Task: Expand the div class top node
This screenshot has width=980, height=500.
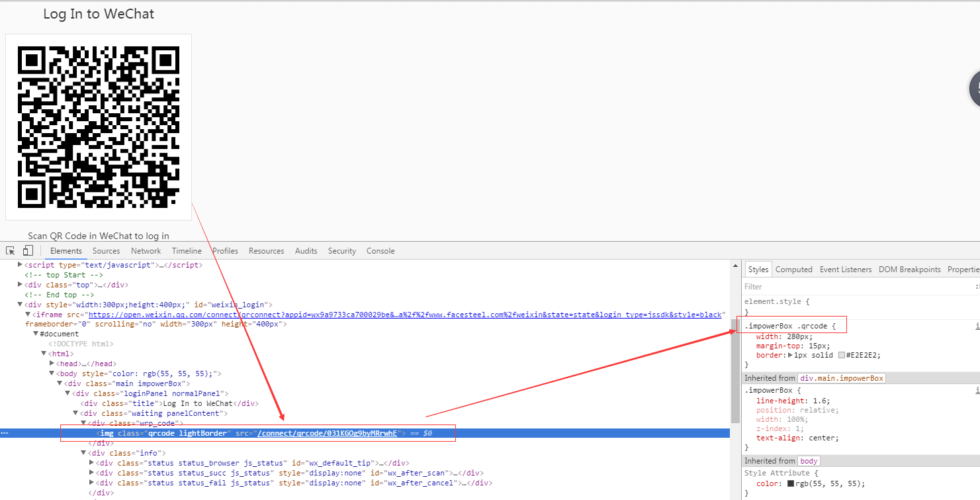Action: click(x=19, y=285)
